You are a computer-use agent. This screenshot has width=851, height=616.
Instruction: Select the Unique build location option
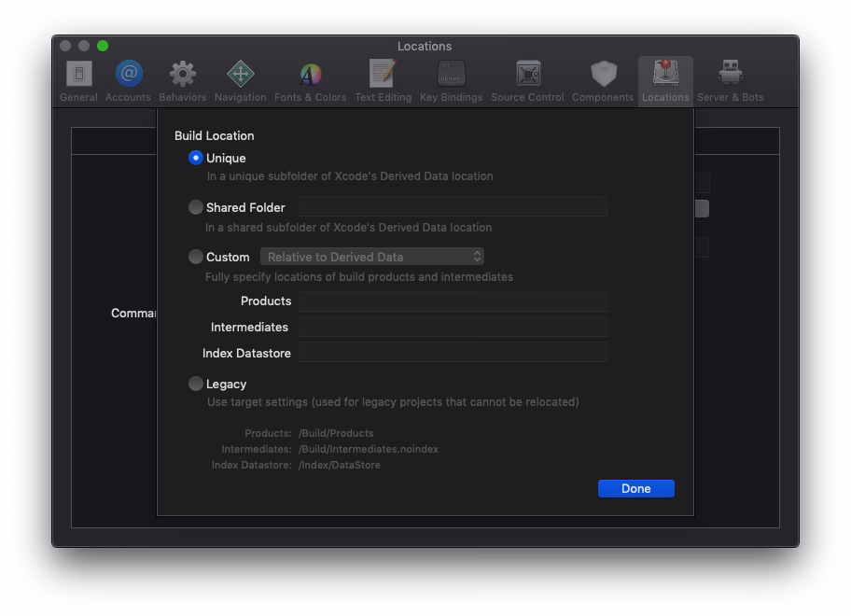point(196,158)
